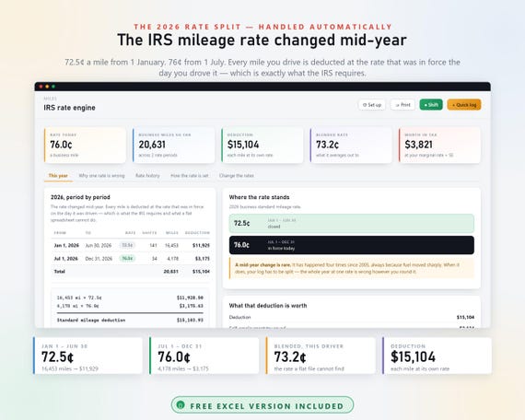Click the Total row label
Screen dimensions: 525x420
(x=60, y=272)
